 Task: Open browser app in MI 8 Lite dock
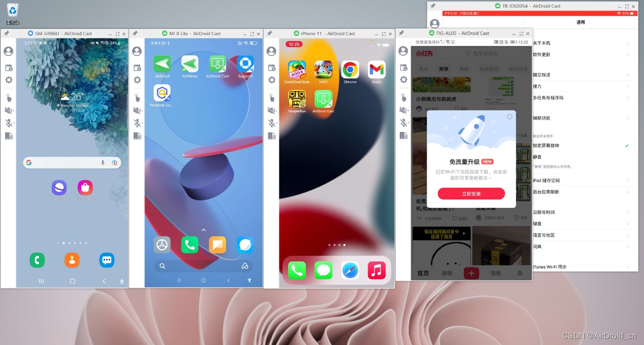click(x=245, y=245)
